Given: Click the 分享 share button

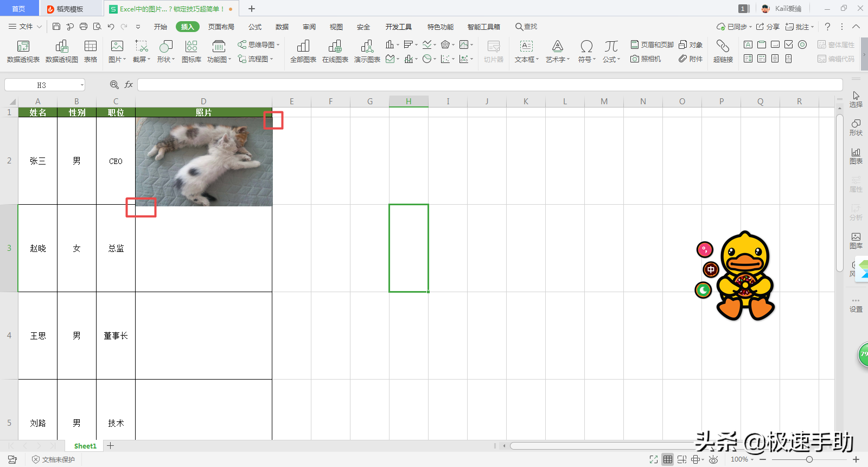Looking at the screenshot, I should [768, 27].
